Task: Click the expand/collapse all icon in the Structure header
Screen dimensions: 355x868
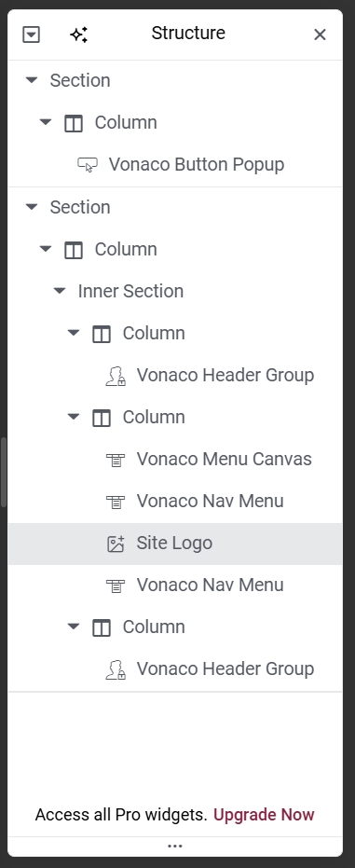Action: point(31,34)
